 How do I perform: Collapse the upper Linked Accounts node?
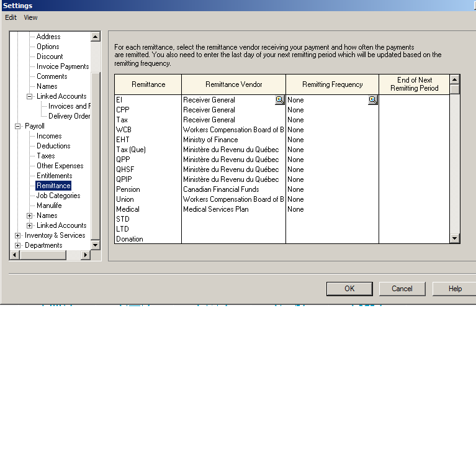coord(29,96)
